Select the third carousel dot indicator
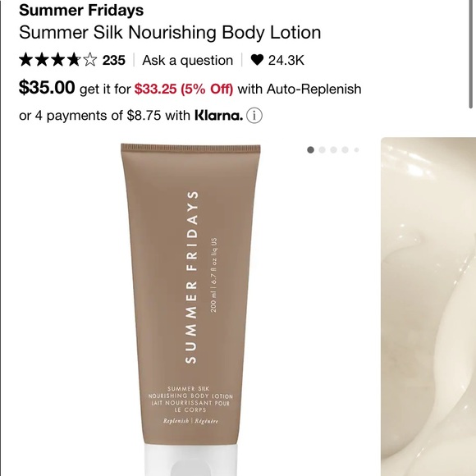The height and width of the screenshot is (476, 476). pyautogui.click(x=334, y=149)
